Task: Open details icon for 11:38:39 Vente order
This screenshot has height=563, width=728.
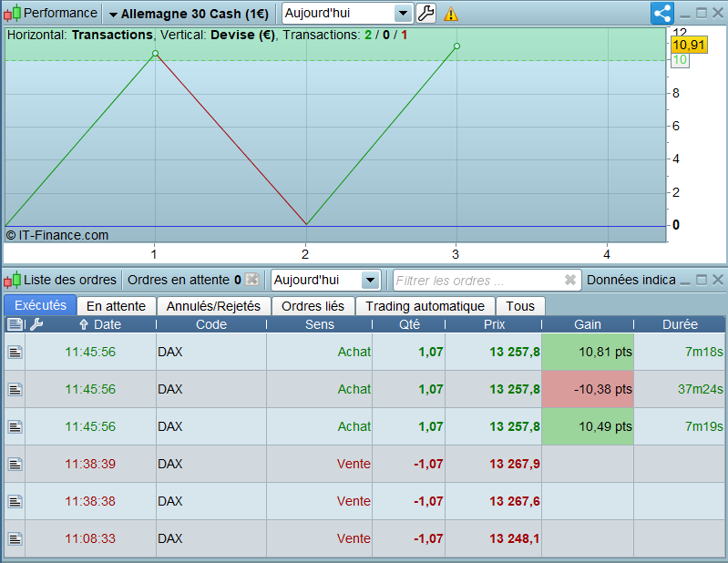Action: 15,464
